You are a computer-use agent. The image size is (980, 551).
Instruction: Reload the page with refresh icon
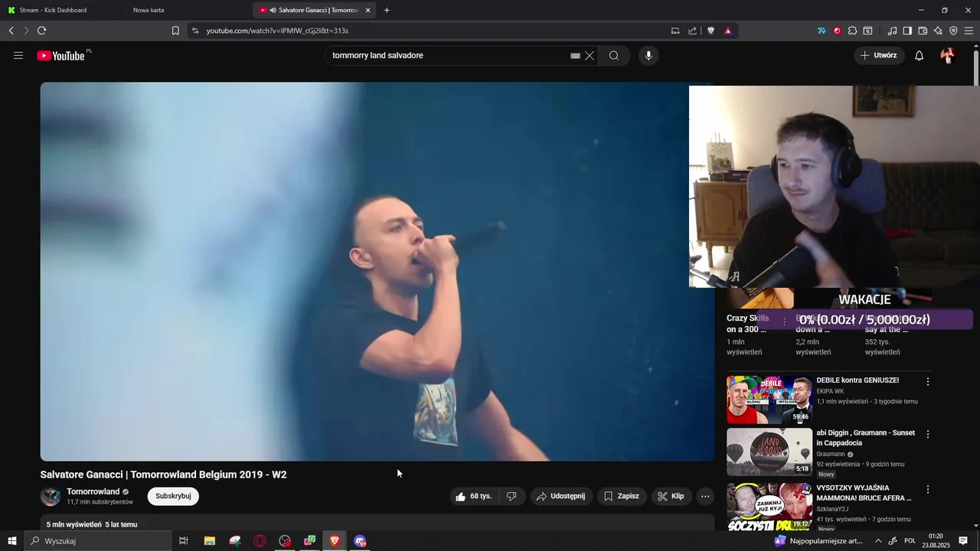tap(41, 31)
